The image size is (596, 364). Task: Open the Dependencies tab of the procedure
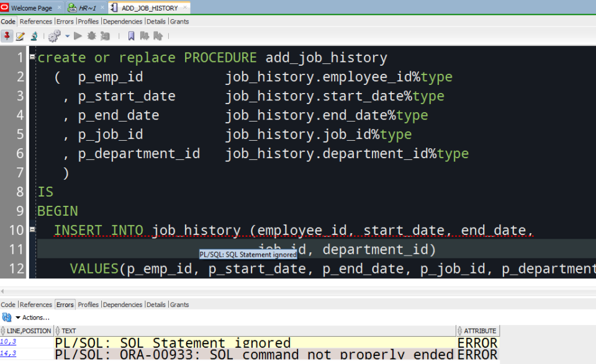click(122, 20)
